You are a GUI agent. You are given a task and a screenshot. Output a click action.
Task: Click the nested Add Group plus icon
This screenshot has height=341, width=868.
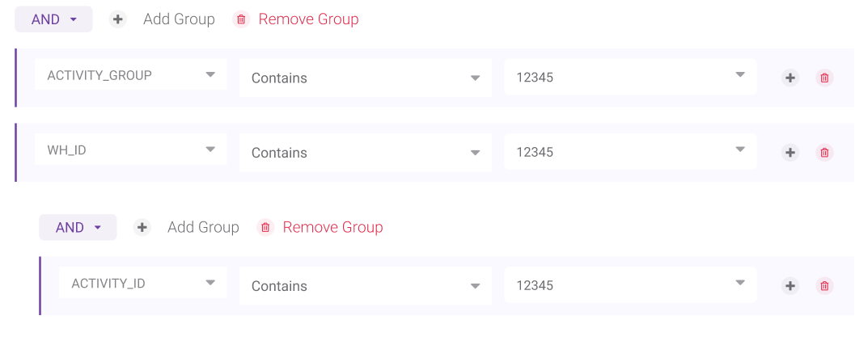pos(142,228)
